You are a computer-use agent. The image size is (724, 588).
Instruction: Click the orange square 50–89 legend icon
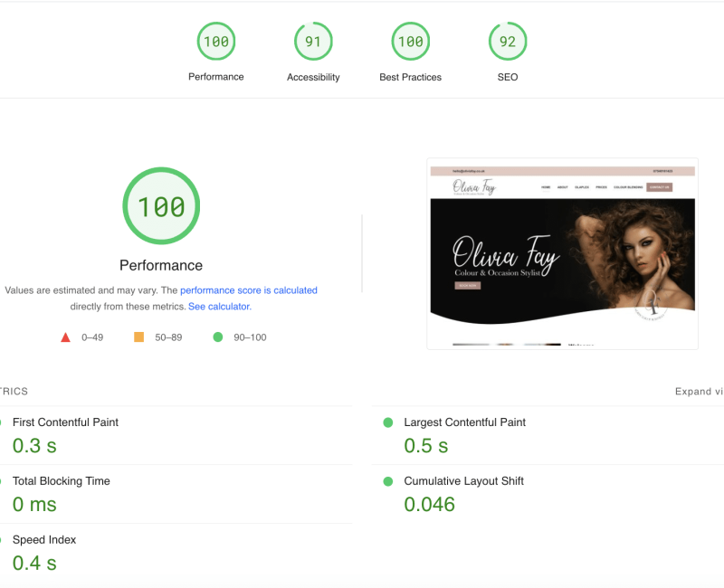(x=138, y=337)
